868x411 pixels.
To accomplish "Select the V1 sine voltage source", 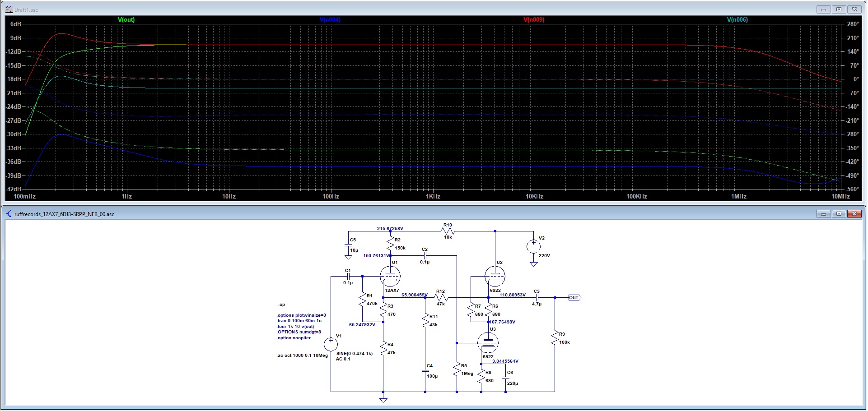I will pyautogui.click(x=331, y=344).
